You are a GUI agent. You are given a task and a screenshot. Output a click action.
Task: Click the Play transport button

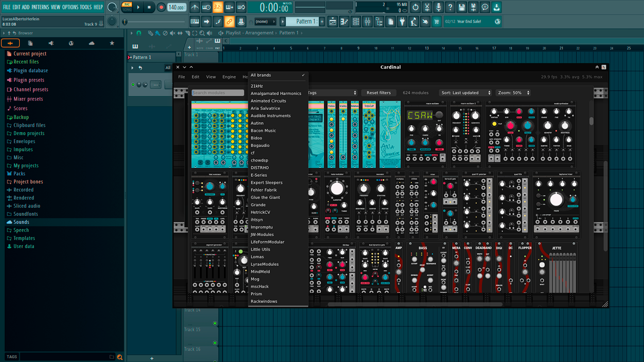coord(138,7)
